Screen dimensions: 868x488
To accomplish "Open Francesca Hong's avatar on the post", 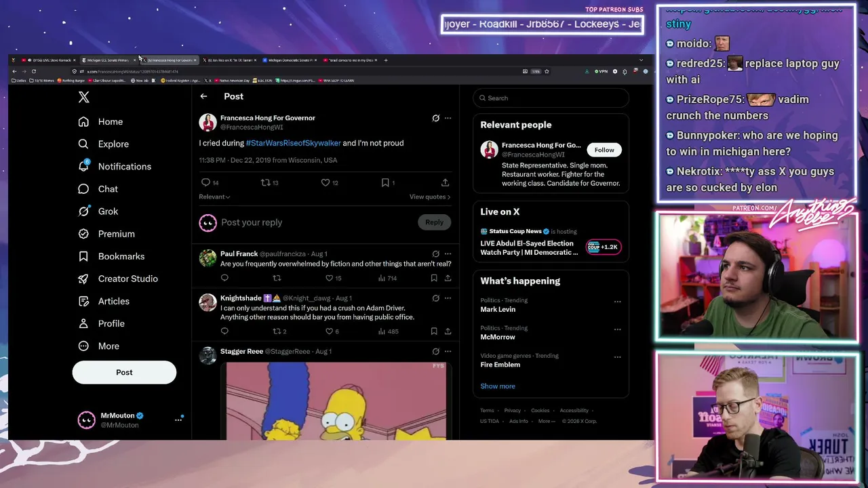I will click(208, 122).
